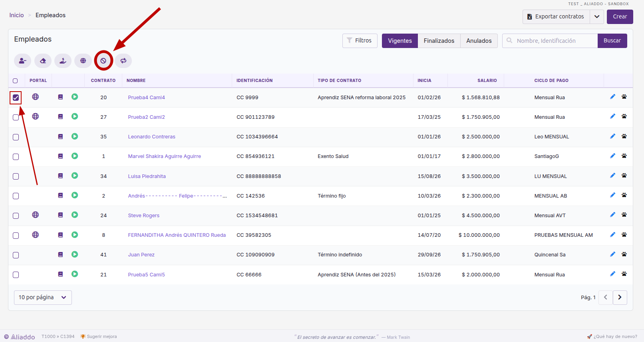Check the Leonardo Contreras row checkbox
Screen dimensions: 644x342
click(16, 137)
